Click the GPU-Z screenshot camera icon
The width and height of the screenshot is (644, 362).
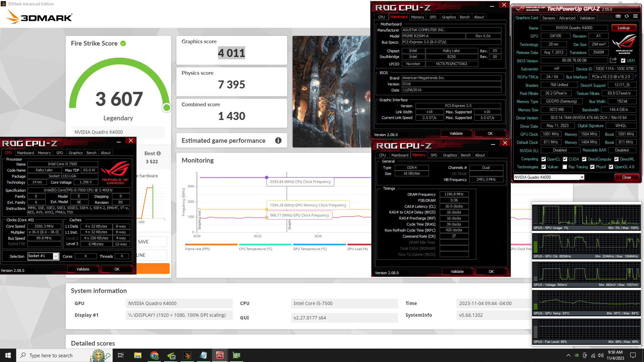point(618,16)
